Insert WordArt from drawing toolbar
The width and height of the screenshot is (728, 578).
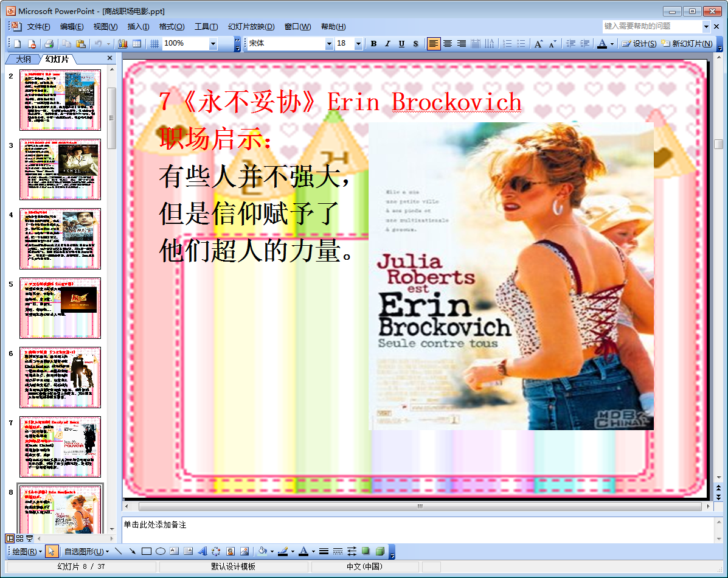pos(203,551)
